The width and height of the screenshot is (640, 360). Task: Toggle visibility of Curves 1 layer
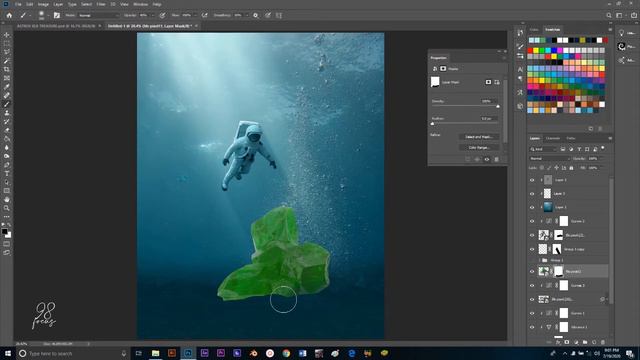(x=532, y=313)
